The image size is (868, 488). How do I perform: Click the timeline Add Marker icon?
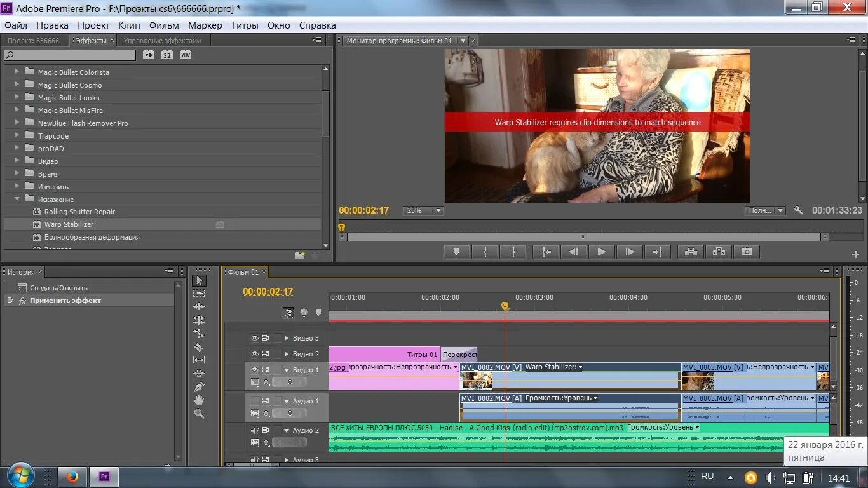pyautogui.click(x=318, y=313)
